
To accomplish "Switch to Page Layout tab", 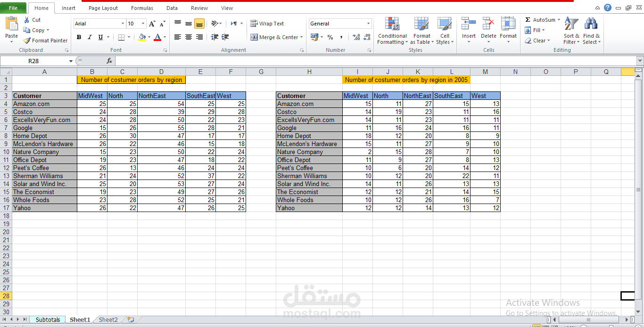I will tap(103, 8).
